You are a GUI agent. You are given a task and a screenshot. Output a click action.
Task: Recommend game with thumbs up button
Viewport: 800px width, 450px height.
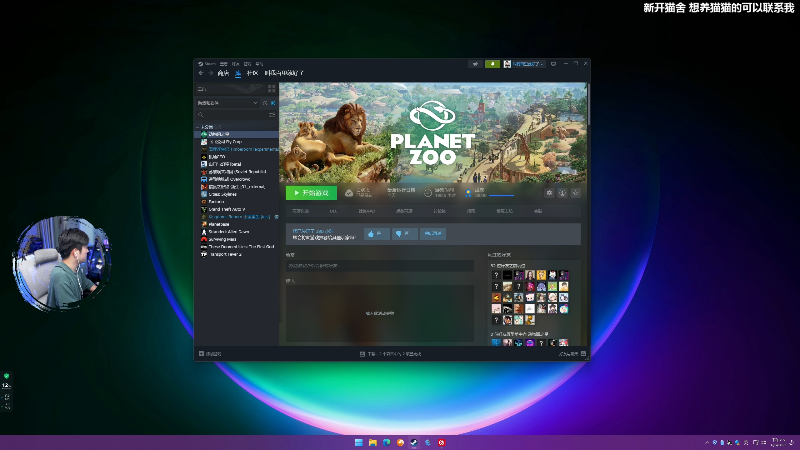(377, 234)
